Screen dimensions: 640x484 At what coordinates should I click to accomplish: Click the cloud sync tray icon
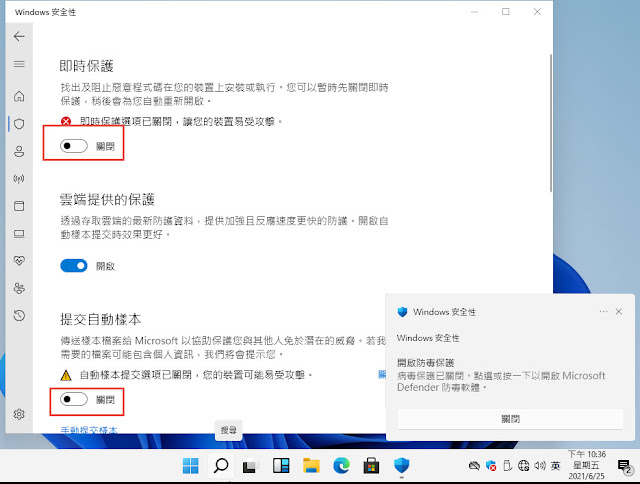474,466
